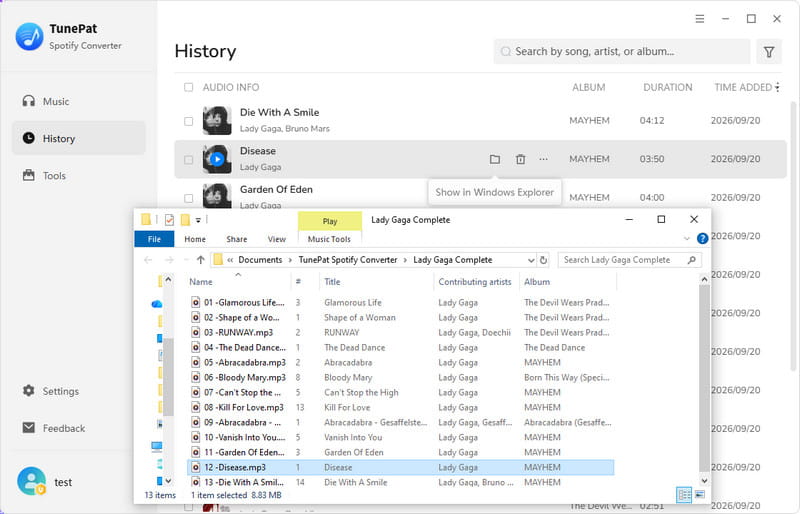The image size is (800, 514).
Task: Toggle the select-all checkbox in AUDIO INFO header
Action: click(x=188, y=87)
